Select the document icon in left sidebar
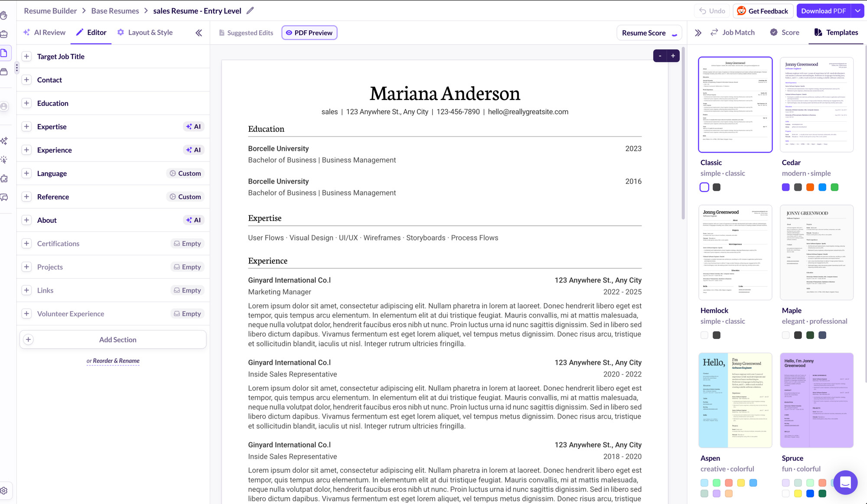The width and height of the screenshot is (867, 504). [4, 53]
